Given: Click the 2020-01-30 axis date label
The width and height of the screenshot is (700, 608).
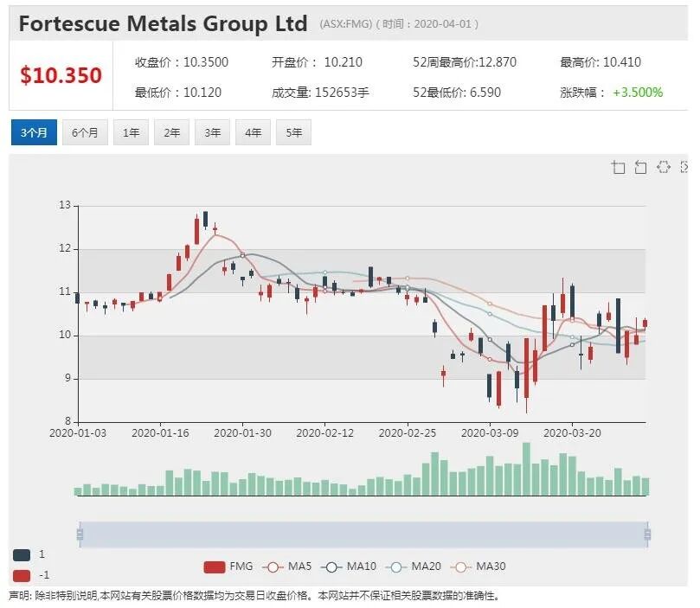Looking at the screenshot, I should pos(242,433).
